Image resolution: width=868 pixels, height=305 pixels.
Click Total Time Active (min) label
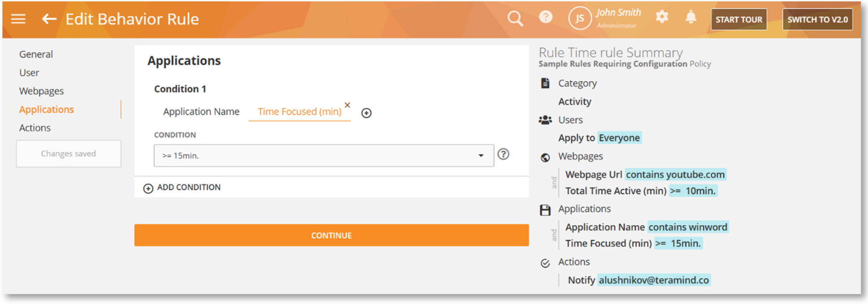(x=616, y=191)
